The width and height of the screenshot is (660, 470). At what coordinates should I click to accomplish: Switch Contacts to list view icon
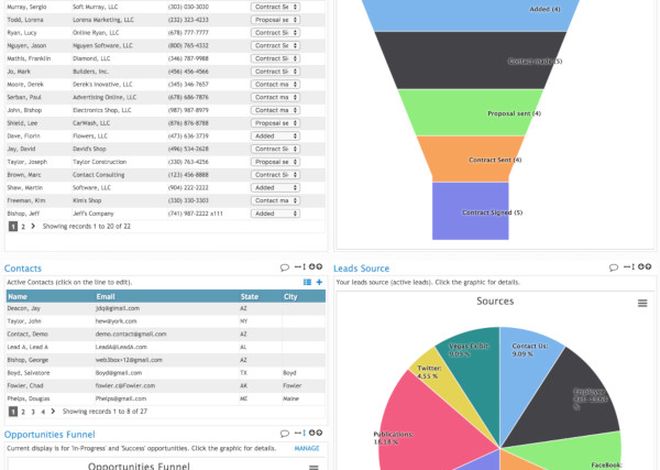click(x=307, y=282)
